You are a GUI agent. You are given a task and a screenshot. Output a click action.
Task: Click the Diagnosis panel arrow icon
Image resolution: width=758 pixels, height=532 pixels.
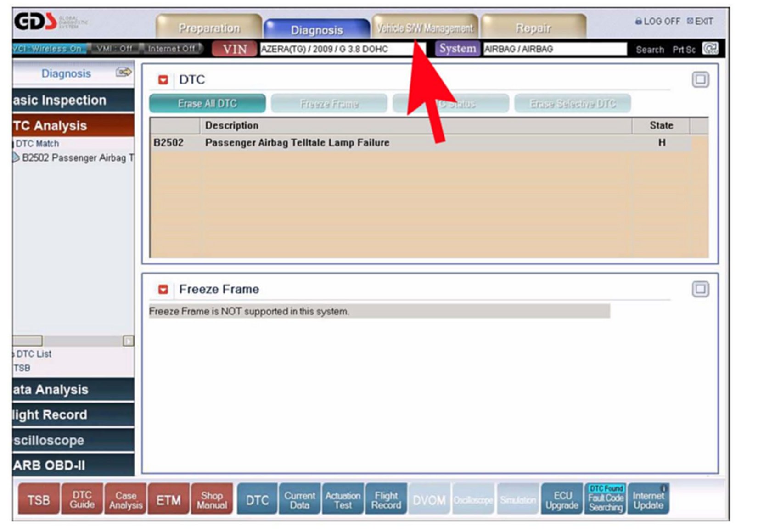123,73
